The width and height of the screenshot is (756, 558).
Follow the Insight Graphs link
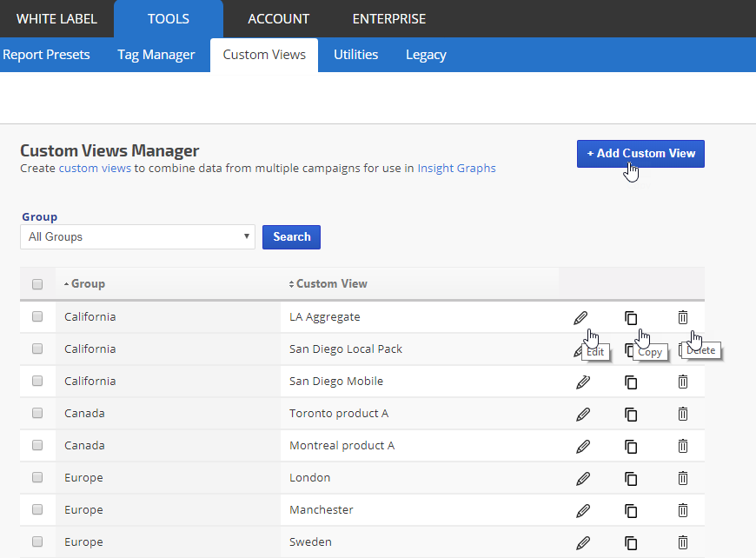click(456, 169)
